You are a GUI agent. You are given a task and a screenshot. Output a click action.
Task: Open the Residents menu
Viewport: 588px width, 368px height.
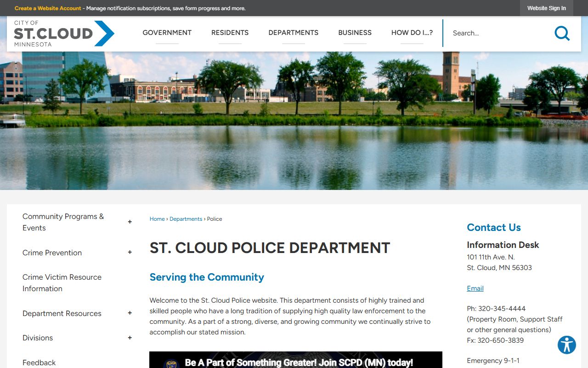pos(230,33)
